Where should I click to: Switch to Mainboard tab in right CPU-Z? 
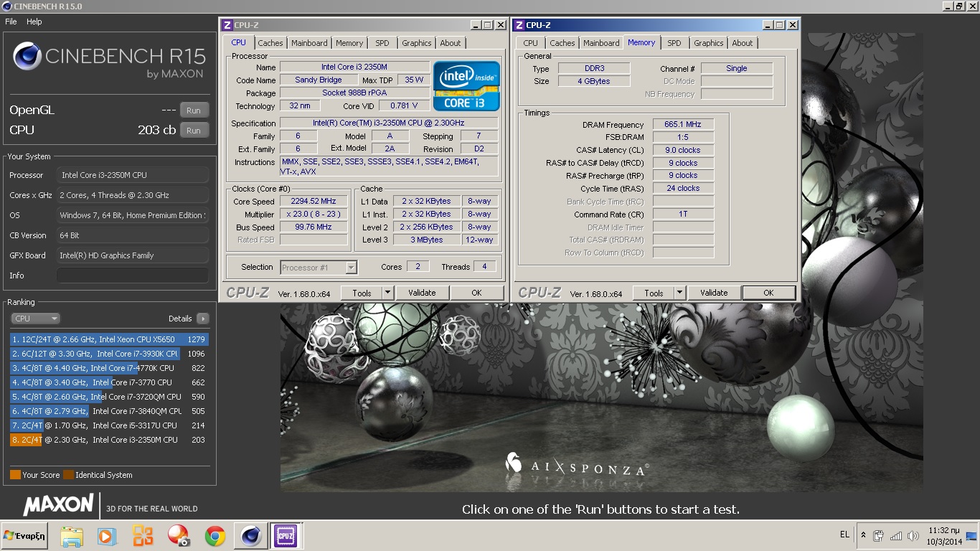pos(601,43)
